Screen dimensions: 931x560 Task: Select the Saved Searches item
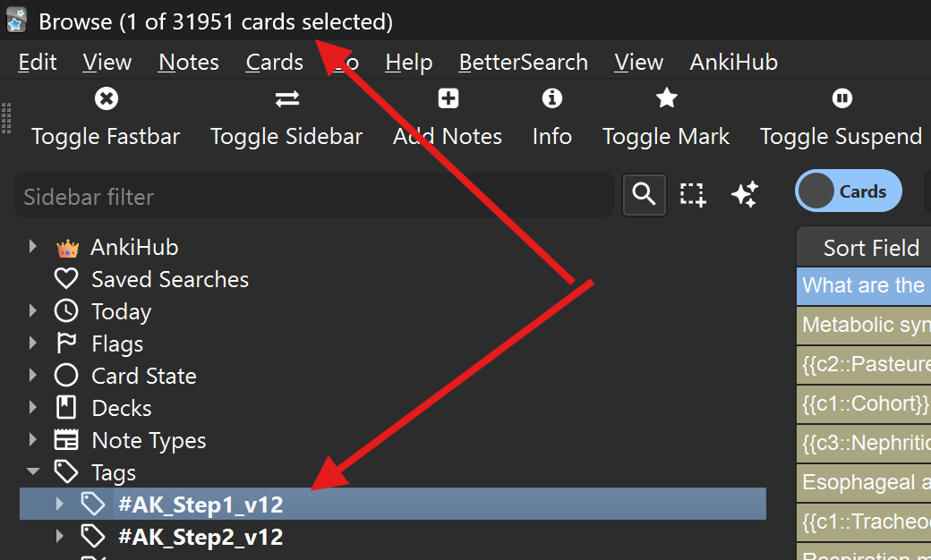point(169,279)
